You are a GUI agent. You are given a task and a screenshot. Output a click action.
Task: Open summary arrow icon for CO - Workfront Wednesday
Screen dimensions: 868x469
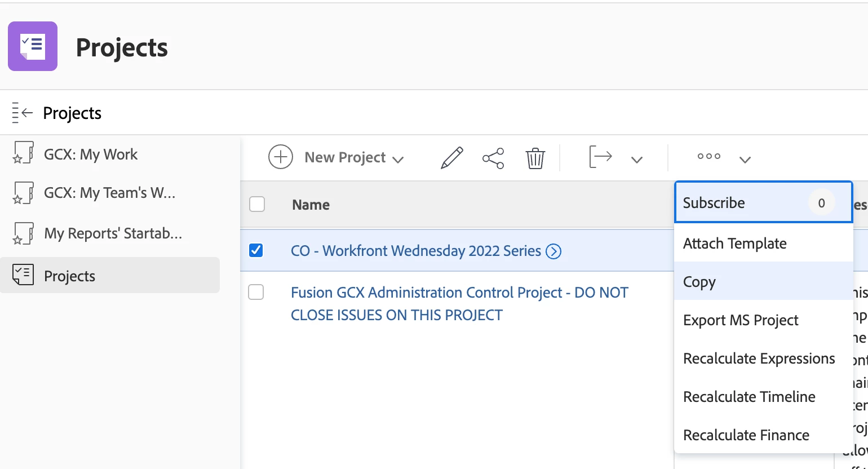point(553,251)
